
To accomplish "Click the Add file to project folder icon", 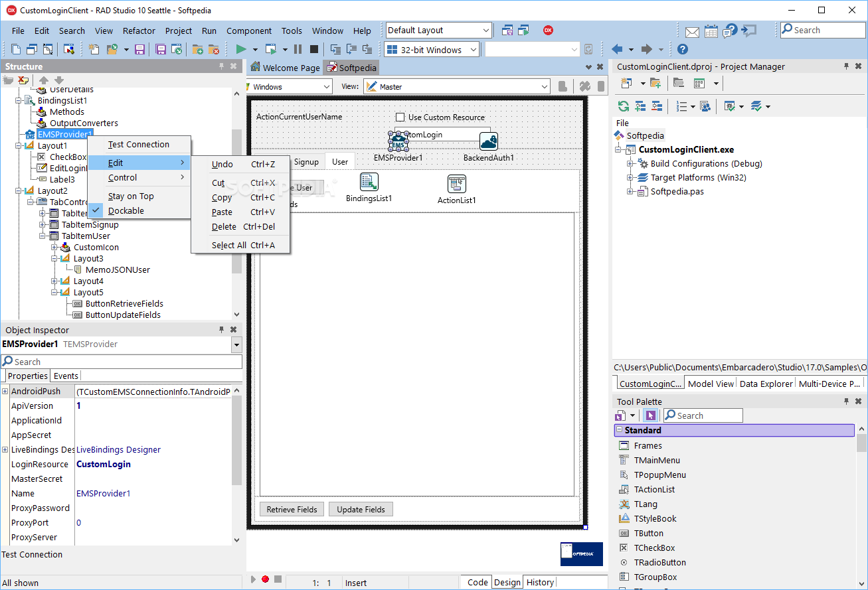I will pos(198,49).
